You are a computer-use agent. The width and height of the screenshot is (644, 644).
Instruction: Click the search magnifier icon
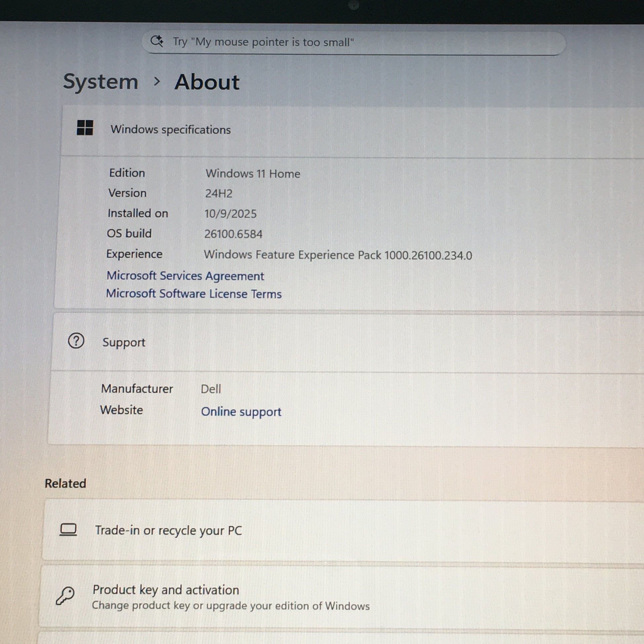[157, 41]
